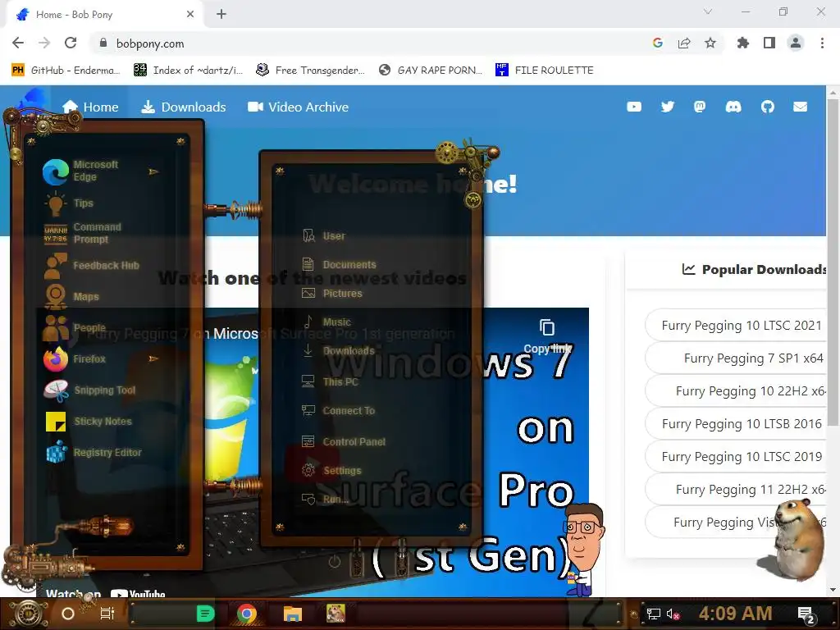Click network icon in system tray
The image size is (840, 630).
(653, 614)
